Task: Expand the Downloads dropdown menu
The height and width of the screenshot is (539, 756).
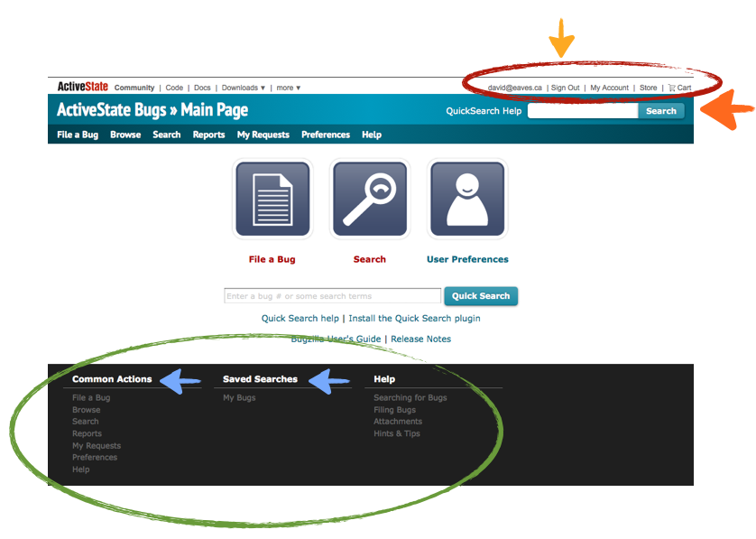Action: pyautogui.click(x=244, y=88)
